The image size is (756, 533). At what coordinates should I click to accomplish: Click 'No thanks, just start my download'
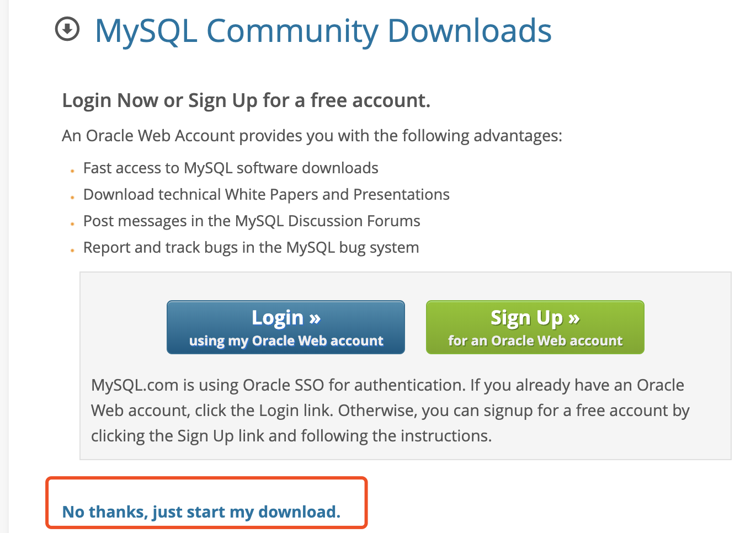pyautogui.click(x=201, y=511)
